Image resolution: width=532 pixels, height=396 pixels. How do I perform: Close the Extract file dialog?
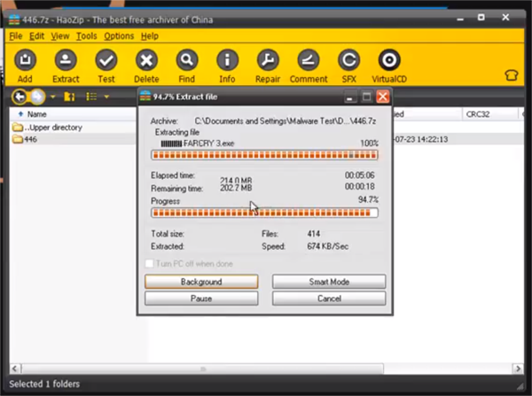coord(383,97)
